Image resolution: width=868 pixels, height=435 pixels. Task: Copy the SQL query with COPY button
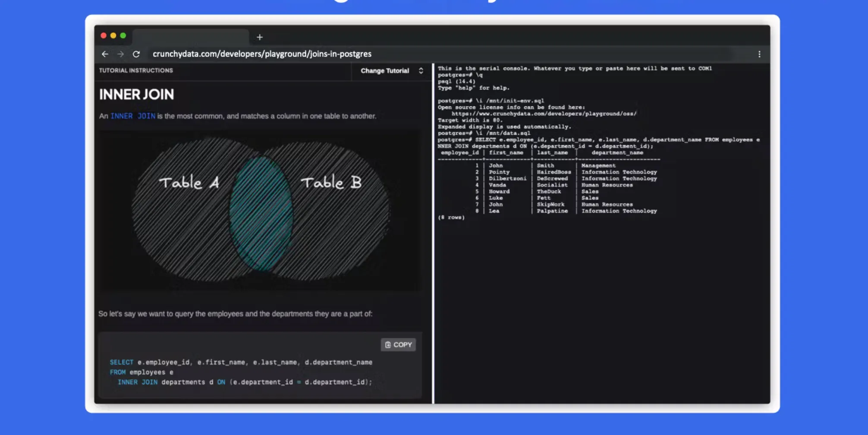click(398, 345)
